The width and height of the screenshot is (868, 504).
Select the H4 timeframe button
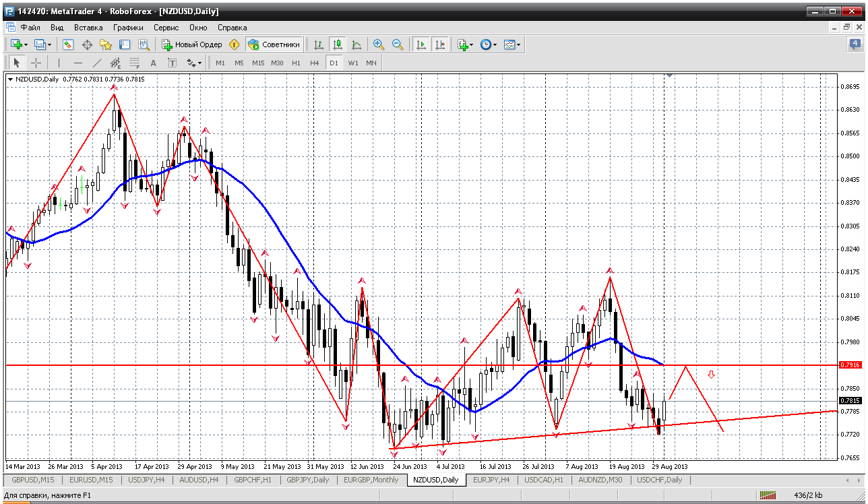point(315,63)
